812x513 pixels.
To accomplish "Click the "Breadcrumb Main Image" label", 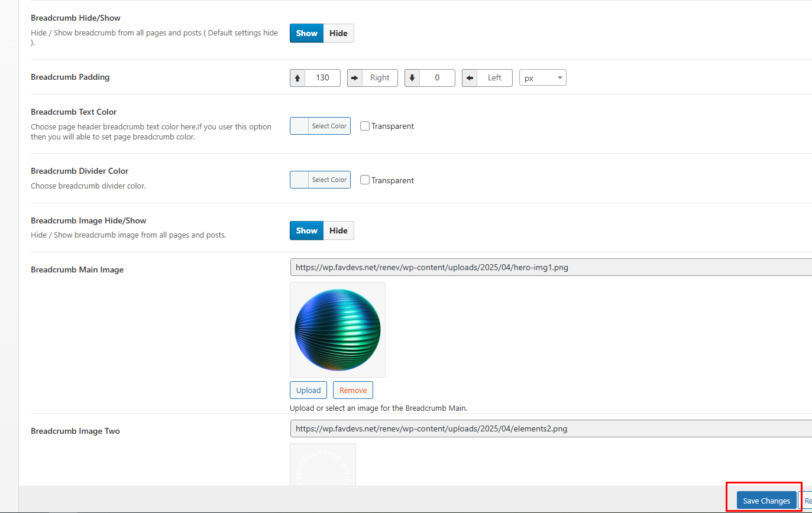I will [x=77, y=270].
